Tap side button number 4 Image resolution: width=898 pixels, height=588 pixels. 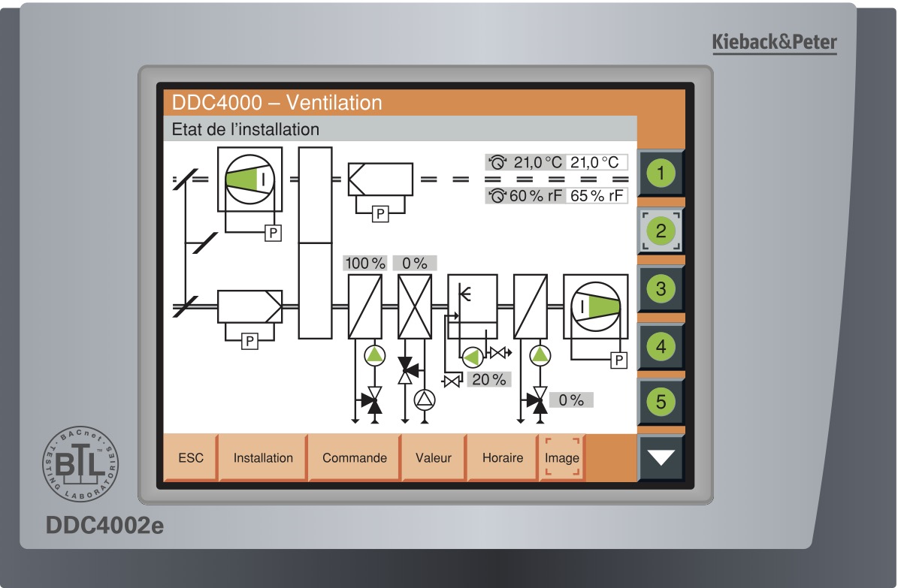661,346
